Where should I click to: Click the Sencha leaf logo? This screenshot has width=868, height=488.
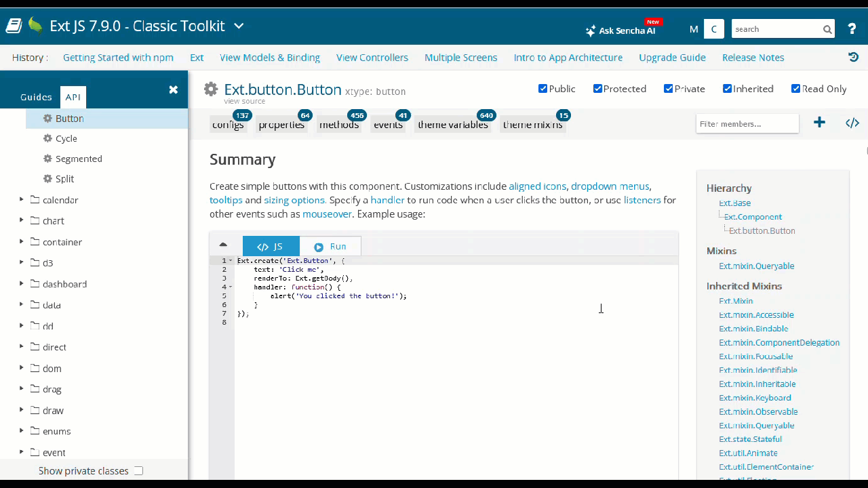click(35, 26)
